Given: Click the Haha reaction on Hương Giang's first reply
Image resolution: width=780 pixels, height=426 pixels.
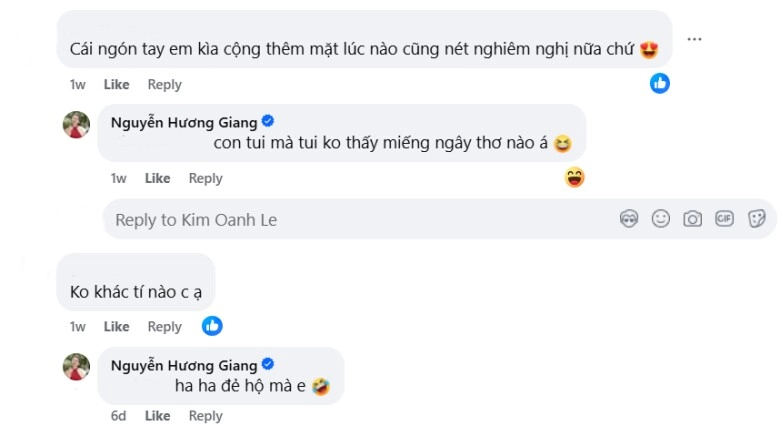Looking at the screenshot, I should point(574,178).
